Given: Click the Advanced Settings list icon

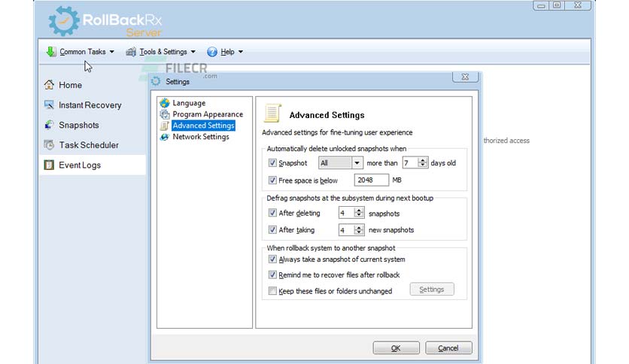Looking at the screenshot, I should (x=165, y=126).
